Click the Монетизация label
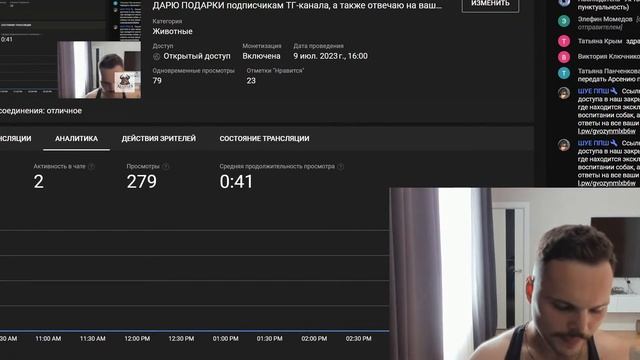 262,46
